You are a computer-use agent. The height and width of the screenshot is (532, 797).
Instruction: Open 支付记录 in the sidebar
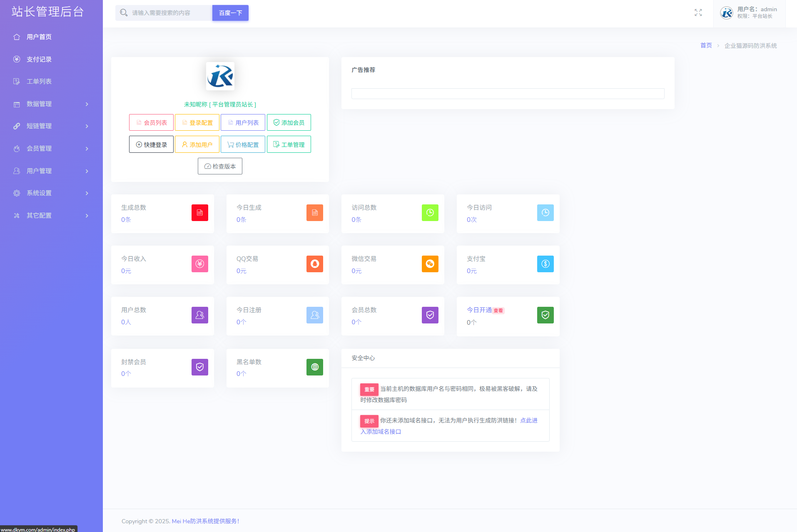pyautogui.click(x=39, y=60)
